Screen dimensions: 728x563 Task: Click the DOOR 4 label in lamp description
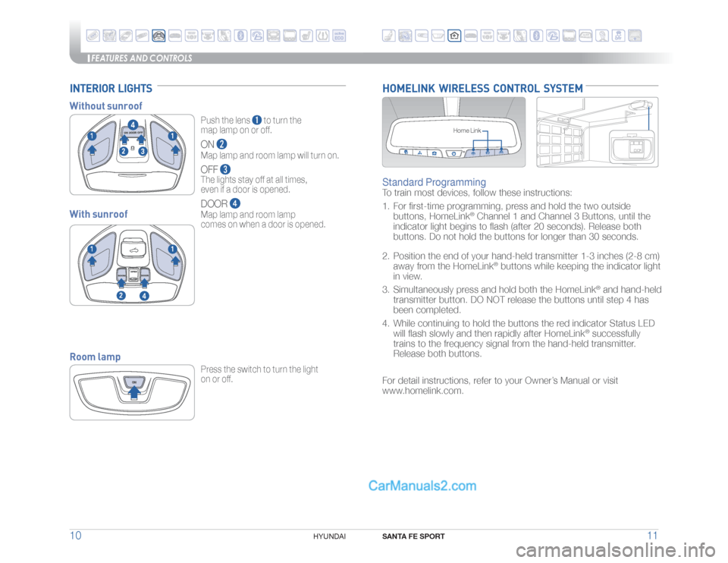[221, 203]
